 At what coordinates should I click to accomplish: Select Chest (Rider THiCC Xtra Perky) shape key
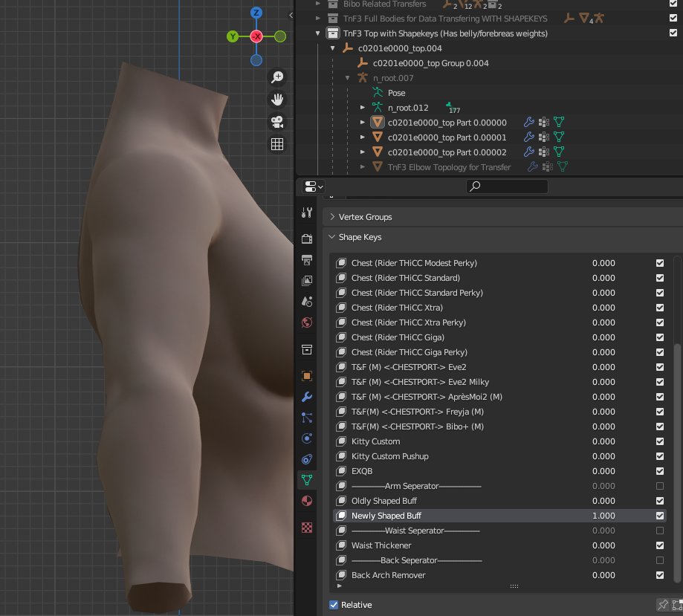(409, 322)
